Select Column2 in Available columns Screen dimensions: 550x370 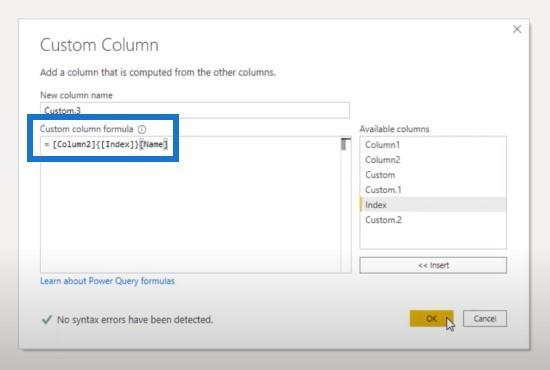[433, 160]
